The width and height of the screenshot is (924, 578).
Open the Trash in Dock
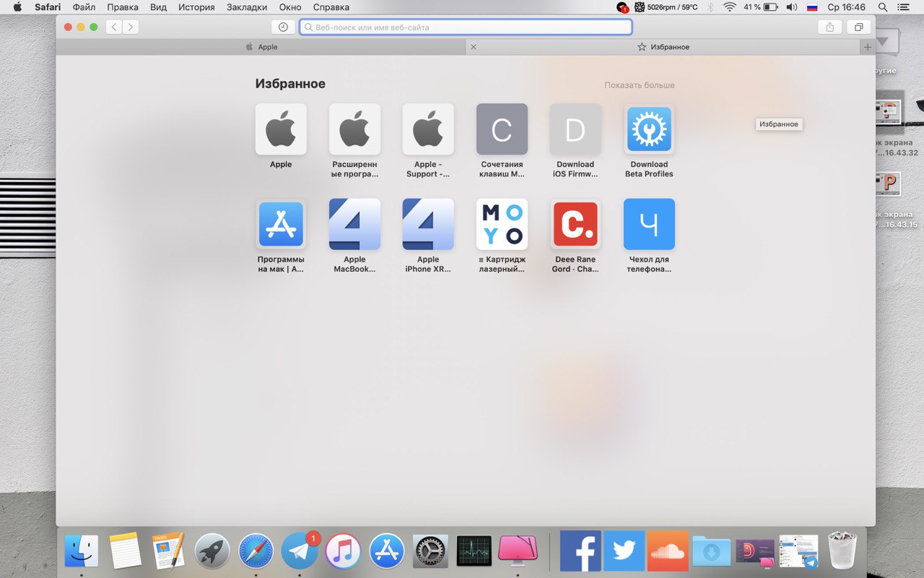(842, 551)
